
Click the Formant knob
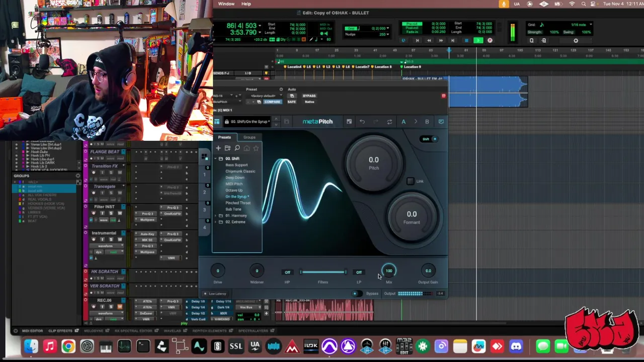412,217
